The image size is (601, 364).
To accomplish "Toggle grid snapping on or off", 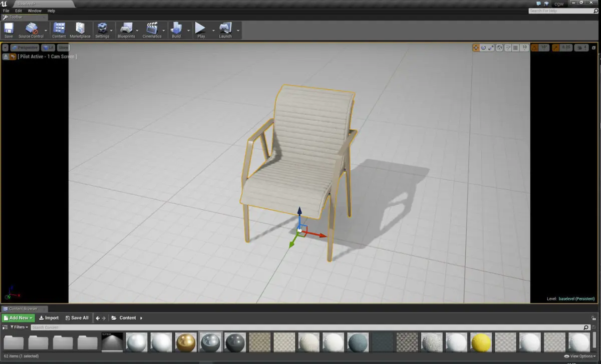I will pyautogui.click(x=516, y=48).
